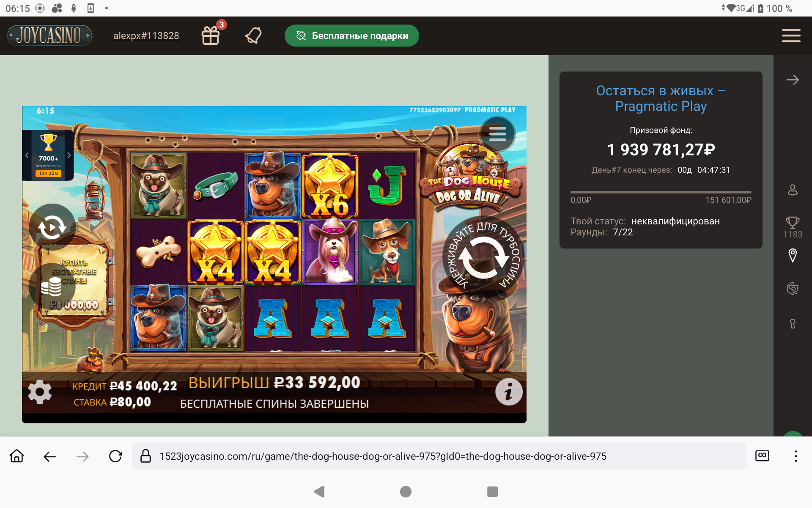Image resolution: width=812 pixels, height=508 pixels.
Task: Click the browser address bar
Action: point(439,456)
